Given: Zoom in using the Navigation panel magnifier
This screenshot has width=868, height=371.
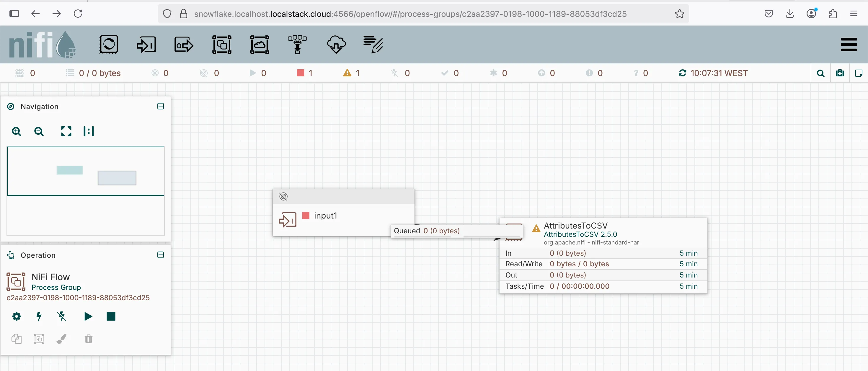Looking at the screenshot, I should pos(17,131).
